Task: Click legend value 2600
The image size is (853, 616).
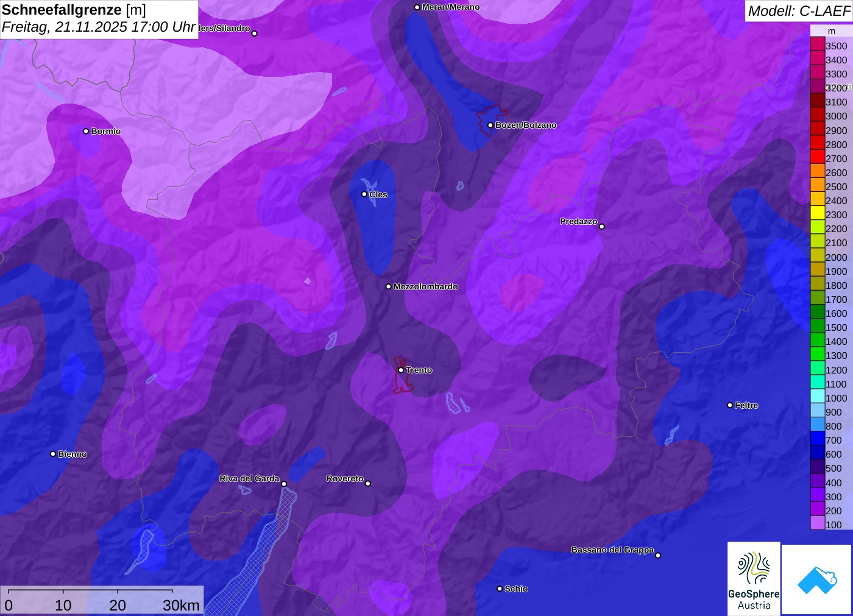Action: point(836,172)
